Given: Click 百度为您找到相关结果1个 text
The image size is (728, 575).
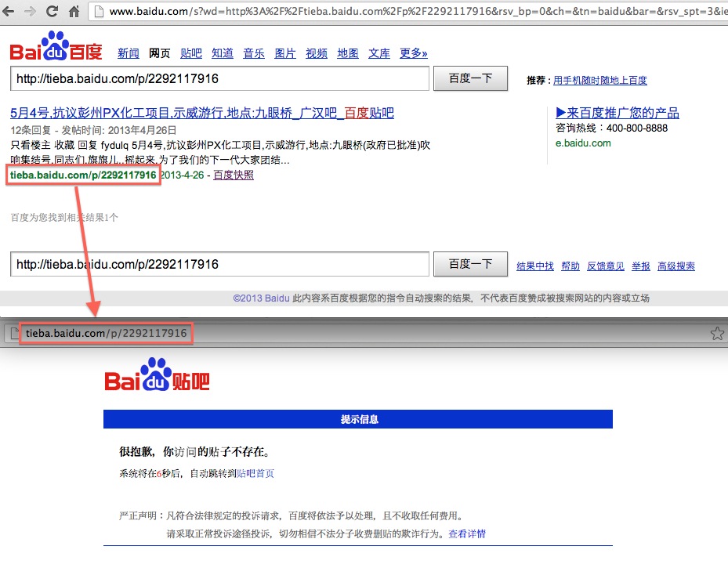Looking at the screenshot, I should pos(64,217).
